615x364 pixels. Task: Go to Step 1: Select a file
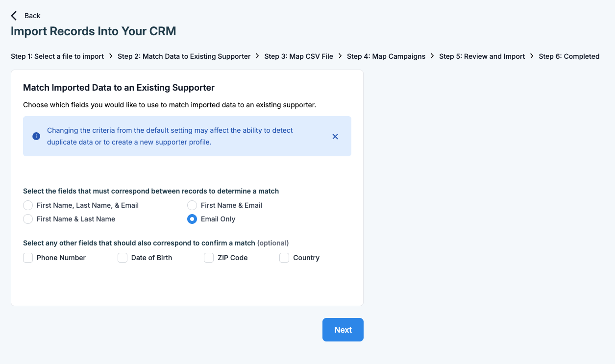click(57, 56)
